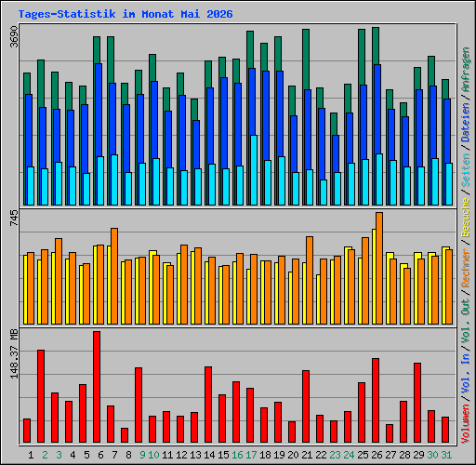Click the chart title Tages-Statistik im Monat Mai 2026
476x465 pixels.
coord(126,14)
